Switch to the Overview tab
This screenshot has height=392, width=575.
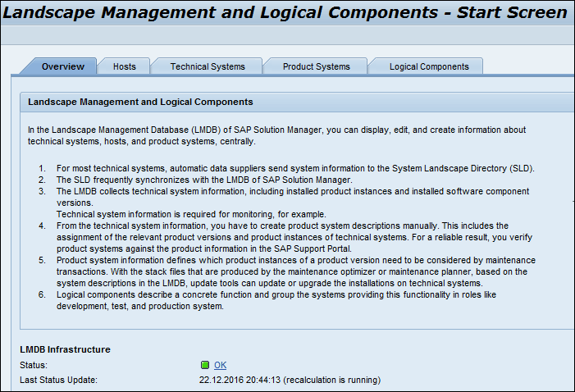pos(62,66)
